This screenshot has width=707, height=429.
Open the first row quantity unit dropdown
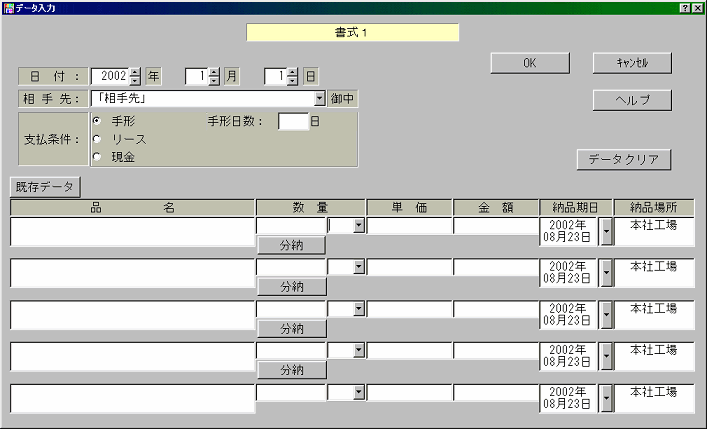click(x=359, y=226)
